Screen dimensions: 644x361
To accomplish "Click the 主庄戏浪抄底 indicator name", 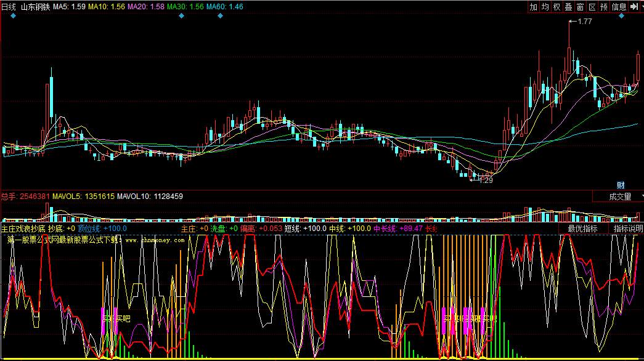I will tap(23, 229).
